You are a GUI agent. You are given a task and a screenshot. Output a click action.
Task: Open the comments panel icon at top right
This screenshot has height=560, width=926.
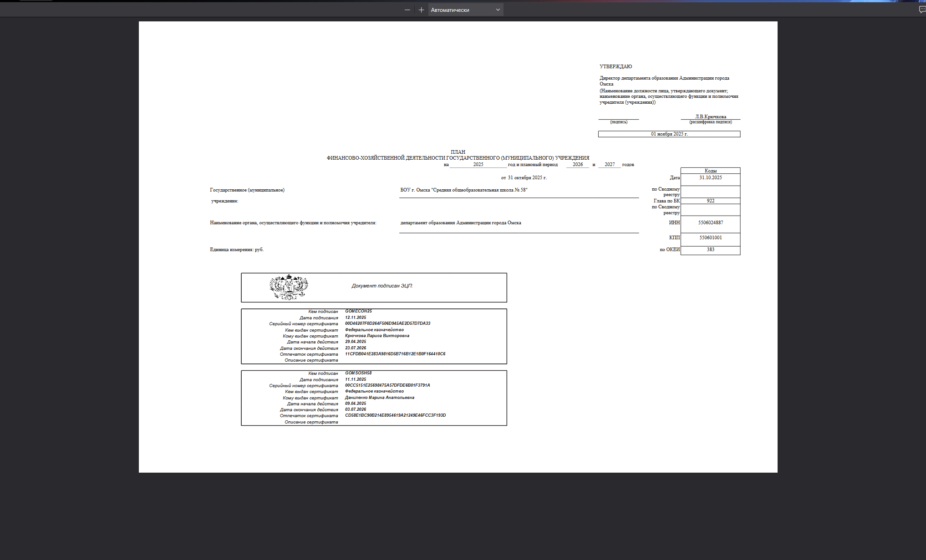point(922,10)
